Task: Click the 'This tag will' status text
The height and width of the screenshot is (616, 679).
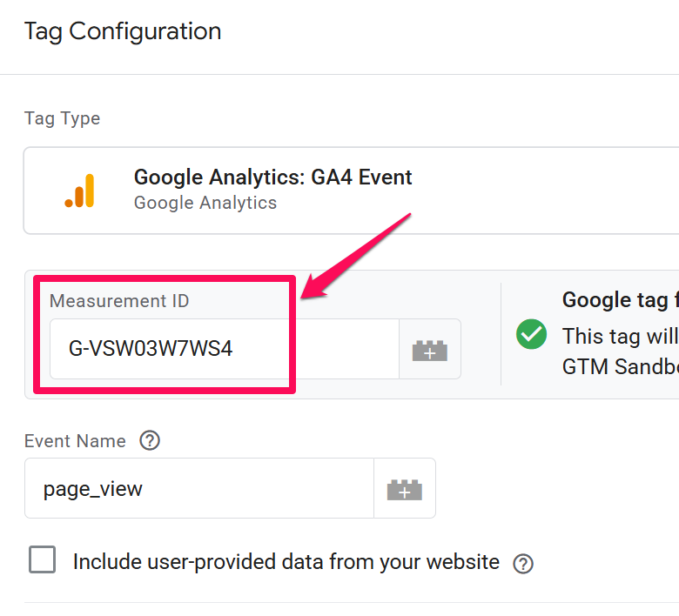Action: [x=620, y=337]
